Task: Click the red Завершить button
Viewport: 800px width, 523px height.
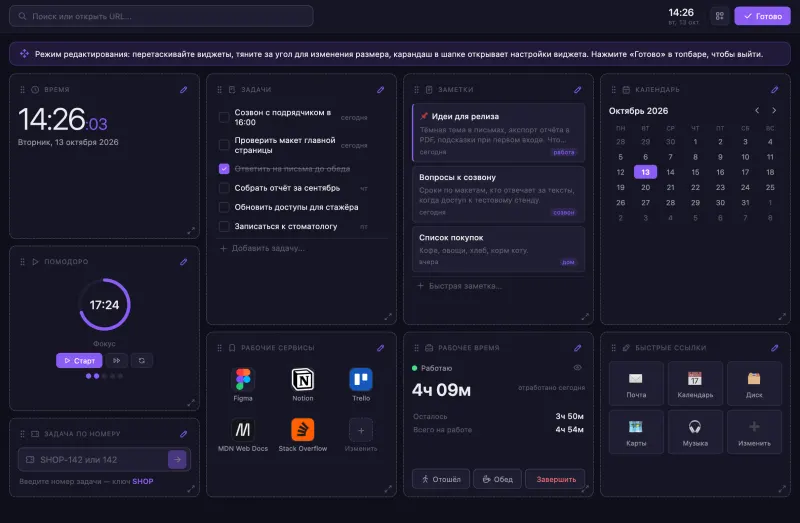Action: coord(556,479)
